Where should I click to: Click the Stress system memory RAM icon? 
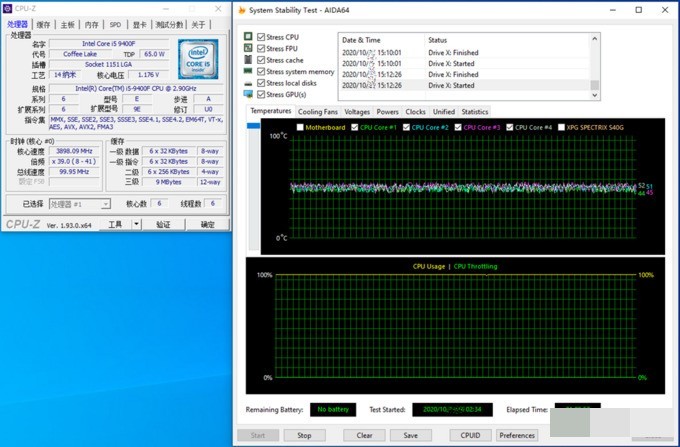click(248, 71)
